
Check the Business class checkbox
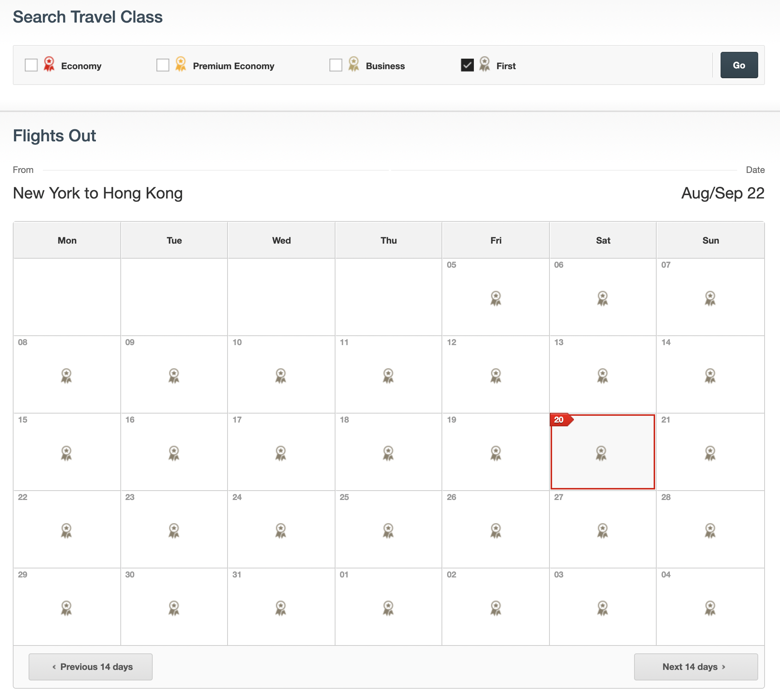click(335, 65)
